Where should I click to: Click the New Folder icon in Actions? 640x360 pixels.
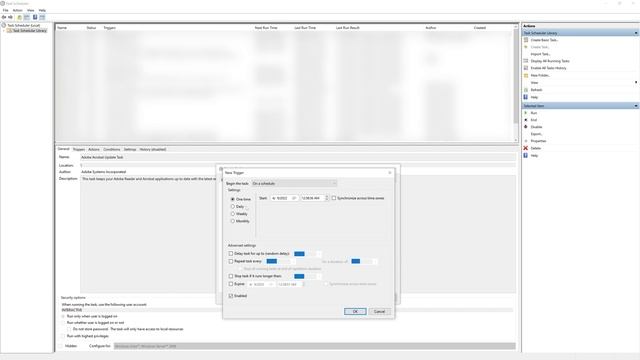point(526,76)
